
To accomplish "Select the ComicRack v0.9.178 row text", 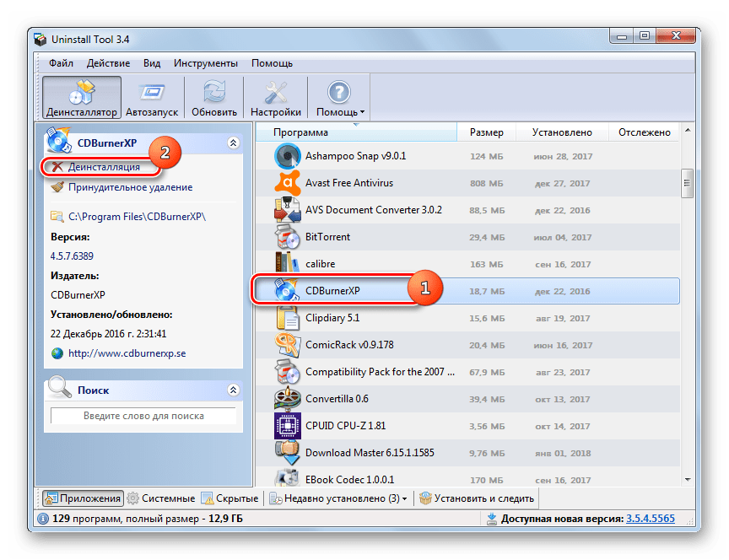I will click(349, 345).
